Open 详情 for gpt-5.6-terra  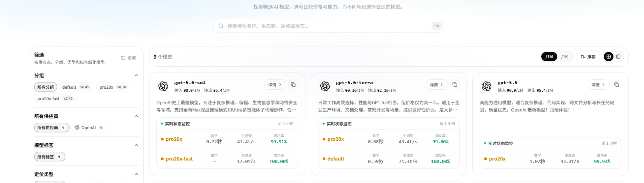[437, 85]
